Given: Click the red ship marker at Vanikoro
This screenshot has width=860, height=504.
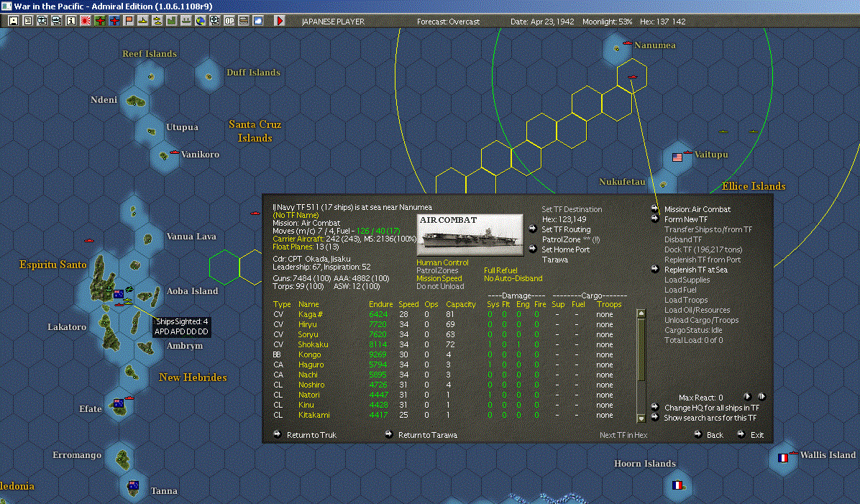Looking at the screenshot, I should tap(175, 152).
